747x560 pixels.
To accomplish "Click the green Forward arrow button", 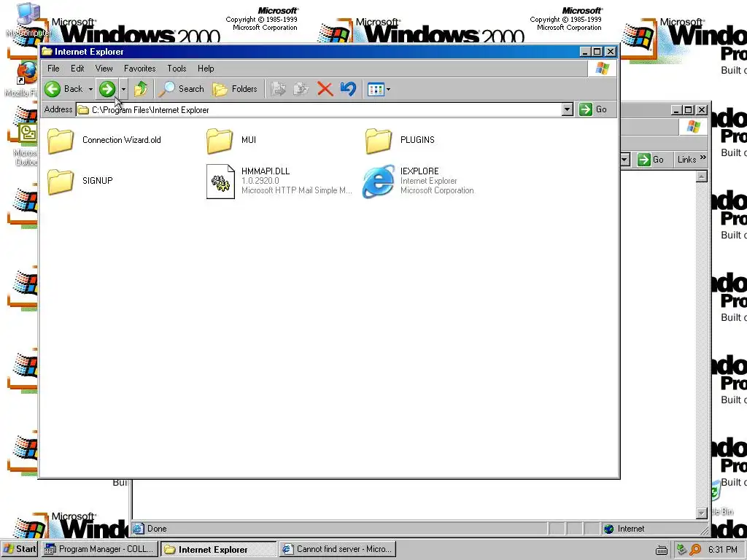I will point(107,88).
